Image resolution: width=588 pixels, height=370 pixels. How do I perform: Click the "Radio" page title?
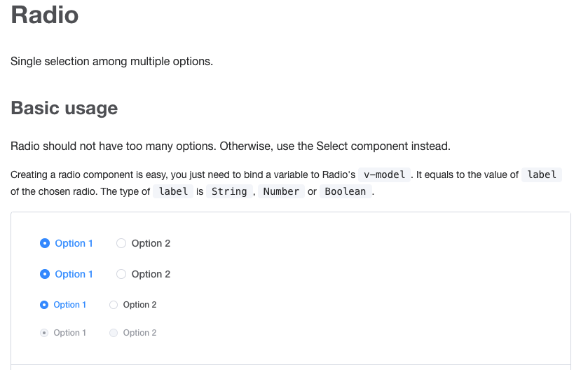click(x=44, y=15)
